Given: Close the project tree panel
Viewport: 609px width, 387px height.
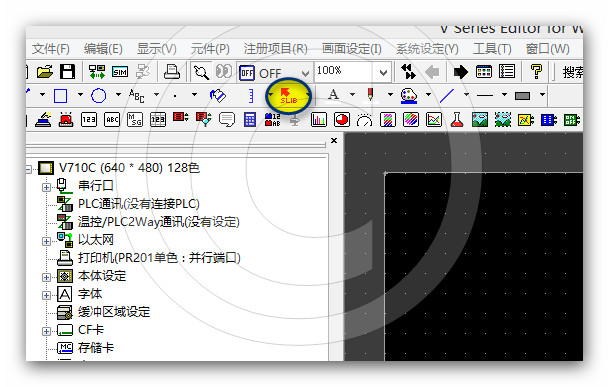Looking at the screenshot, I should click(x=334, y=141).
